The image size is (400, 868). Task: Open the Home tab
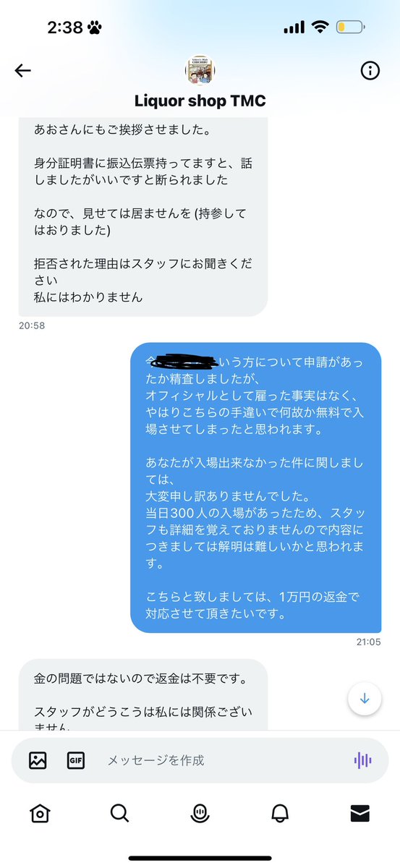[x=40, y=814]
